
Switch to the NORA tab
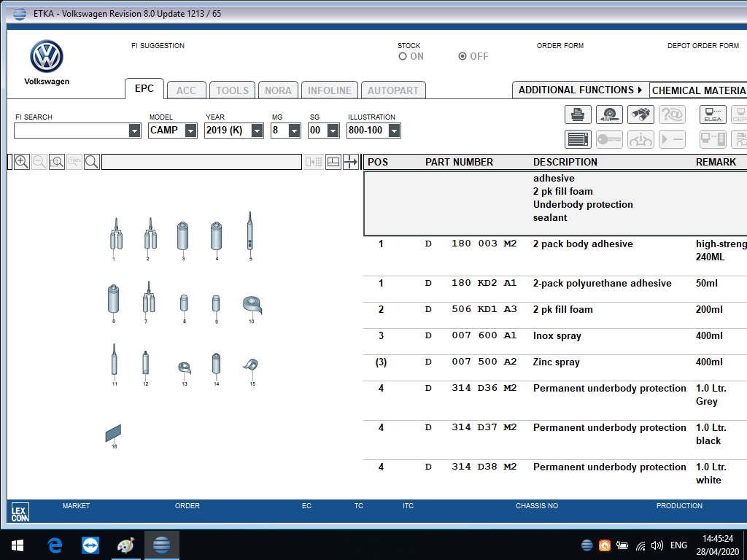278,90
